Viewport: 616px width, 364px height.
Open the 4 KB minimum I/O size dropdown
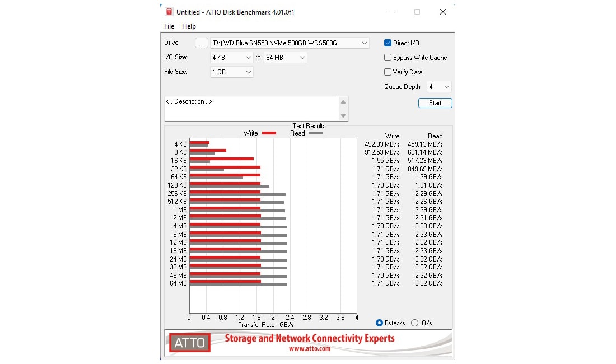(231, 58)
